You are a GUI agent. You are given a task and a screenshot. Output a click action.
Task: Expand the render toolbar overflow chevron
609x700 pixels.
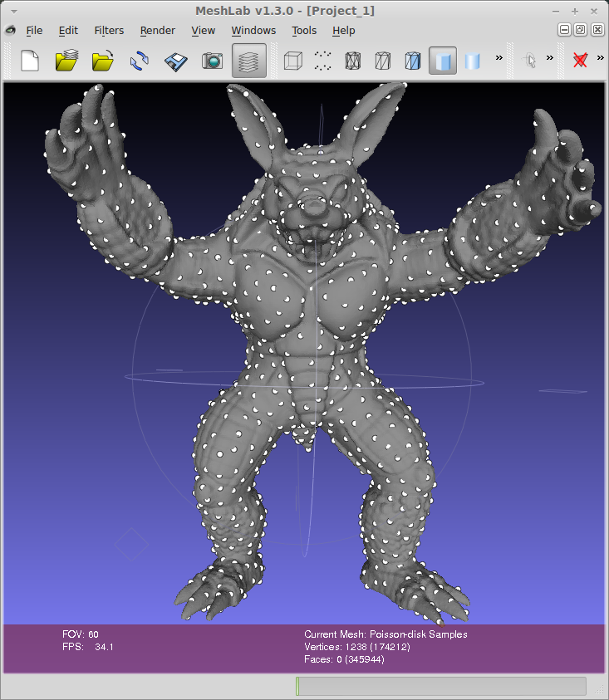(x=499, y=58)
